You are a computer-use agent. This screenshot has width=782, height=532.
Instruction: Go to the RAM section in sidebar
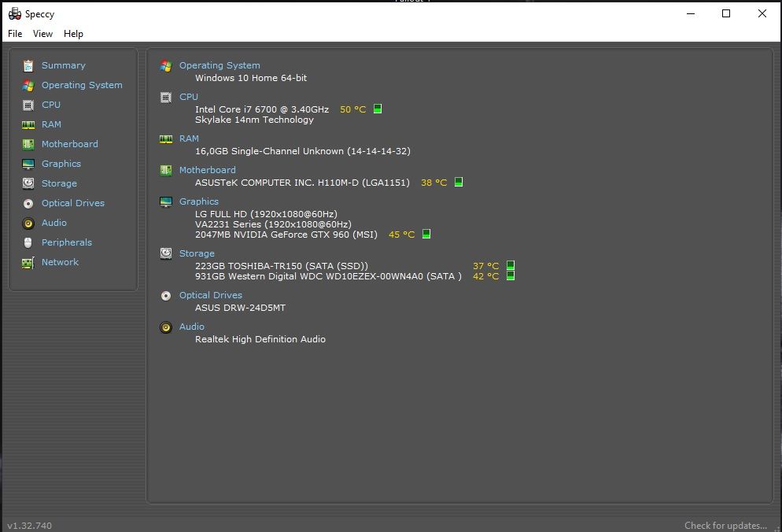[x=51, y=124]
